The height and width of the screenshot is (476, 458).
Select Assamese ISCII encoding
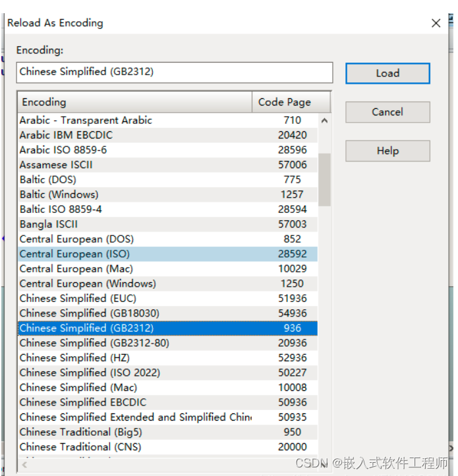click(x=168, y=165)
